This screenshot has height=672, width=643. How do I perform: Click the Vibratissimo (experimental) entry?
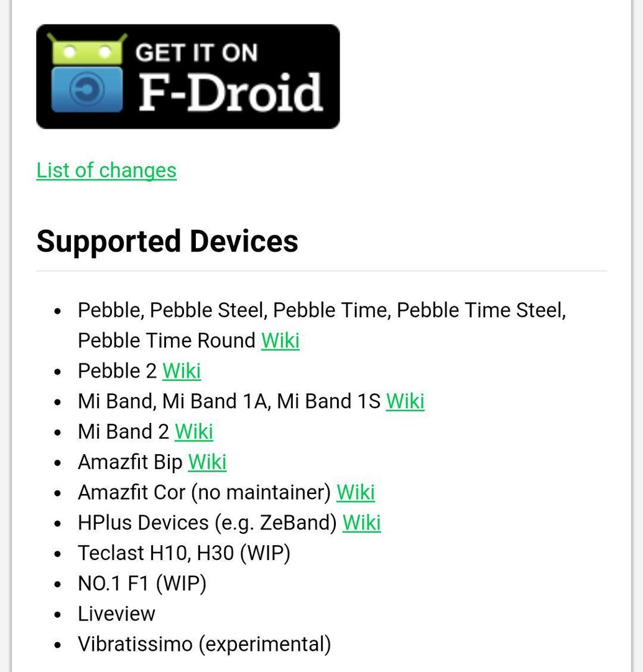tap(205, 644)
